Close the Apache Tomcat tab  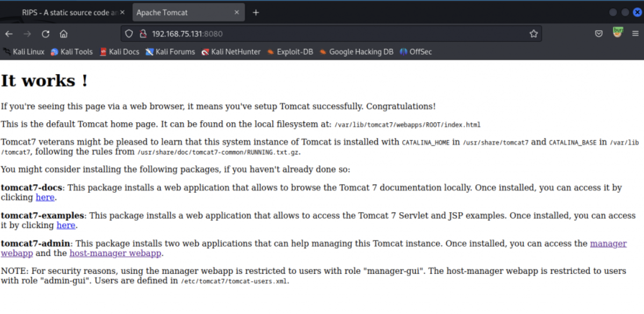(236, 13)
